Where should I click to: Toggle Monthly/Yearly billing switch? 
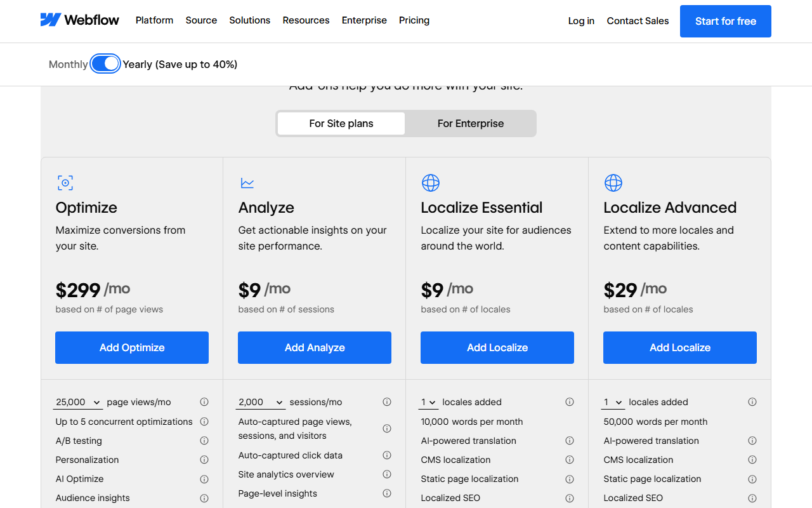tap(105, 63)
